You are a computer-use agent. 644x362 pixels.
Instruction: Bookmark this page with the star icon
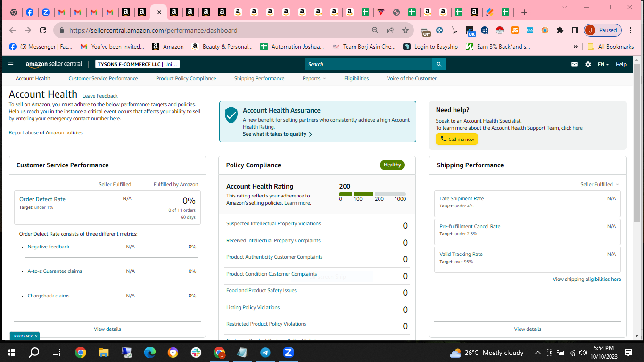[405, 30]
